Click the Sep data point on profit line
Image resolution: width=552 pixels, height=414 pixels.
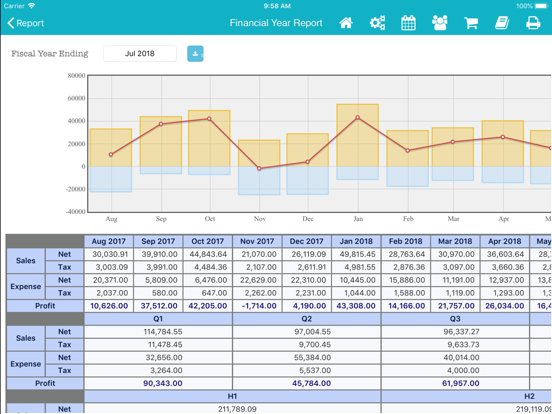(161, 124)
